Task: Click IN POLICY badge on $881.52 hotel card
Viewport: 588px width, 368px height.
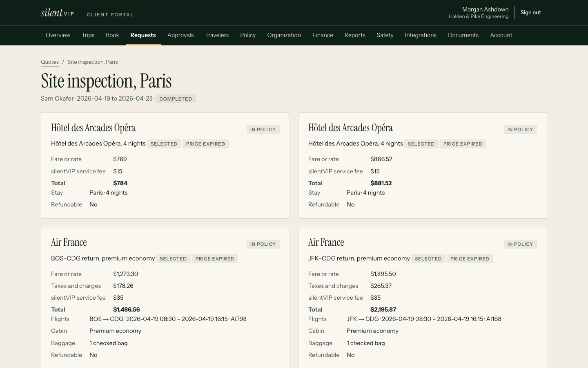Action: click(520, 130)
